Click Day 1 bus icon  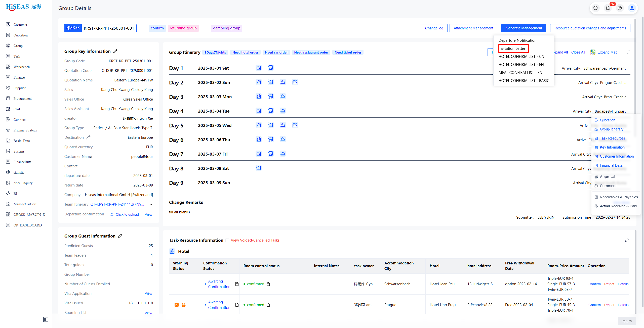point(271,68)
